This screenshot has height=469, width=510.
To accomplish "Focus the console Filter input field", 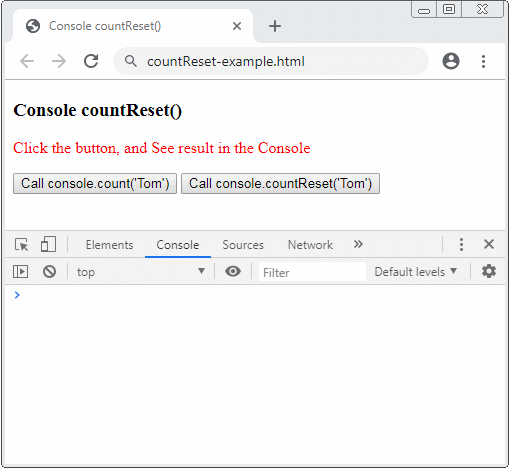I will point(312,272).
